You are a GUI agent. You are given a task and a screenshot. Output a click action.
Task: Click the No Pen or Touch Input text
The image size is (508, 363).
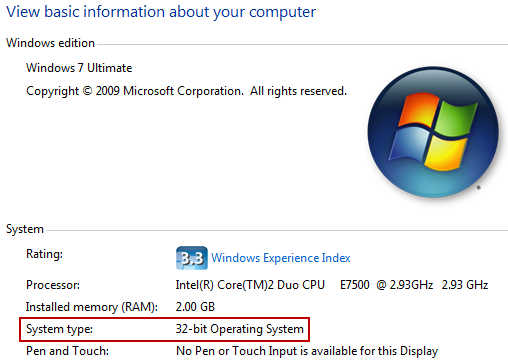307,351
